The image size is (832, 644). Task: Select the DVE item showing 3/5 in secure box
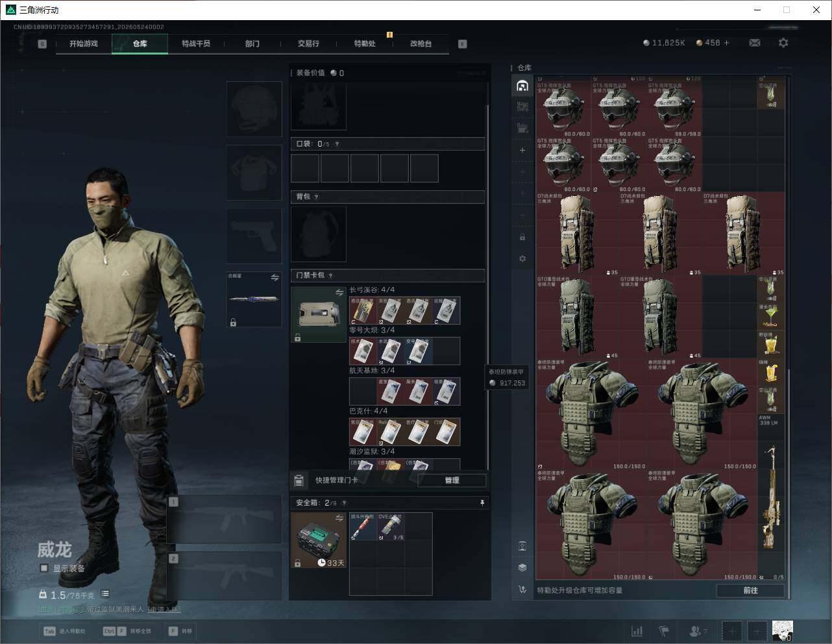click(391, 526)
